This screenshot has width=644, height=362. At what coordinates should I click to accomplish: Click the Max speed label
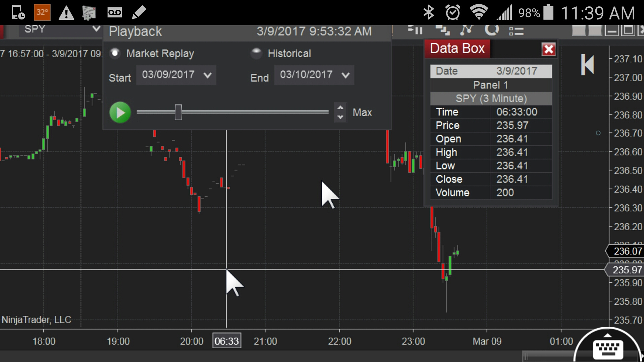362,113
